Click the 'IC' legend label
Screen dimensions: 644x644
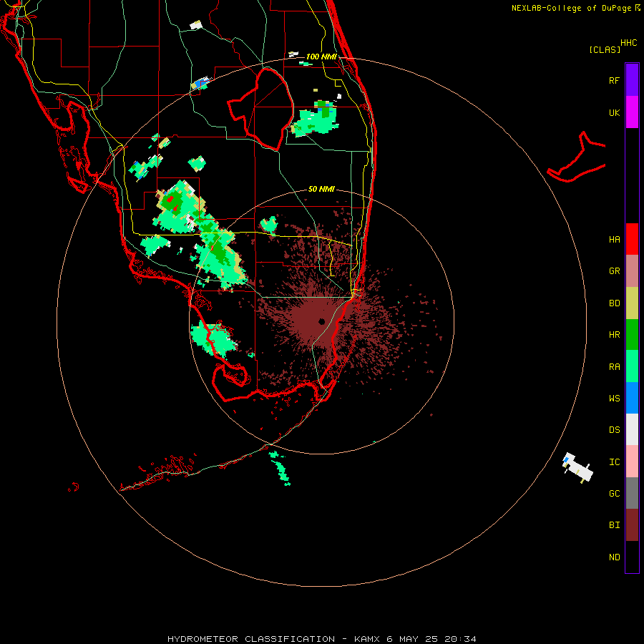pyautogui.click(x=614, y=462)
